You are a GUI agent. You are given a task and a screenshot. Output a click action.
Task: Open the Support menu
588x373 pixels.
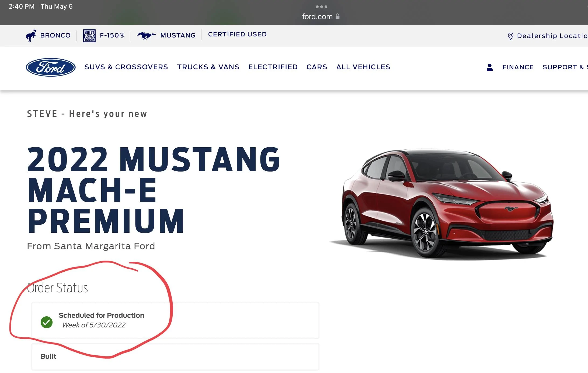[x=565, y=67]
